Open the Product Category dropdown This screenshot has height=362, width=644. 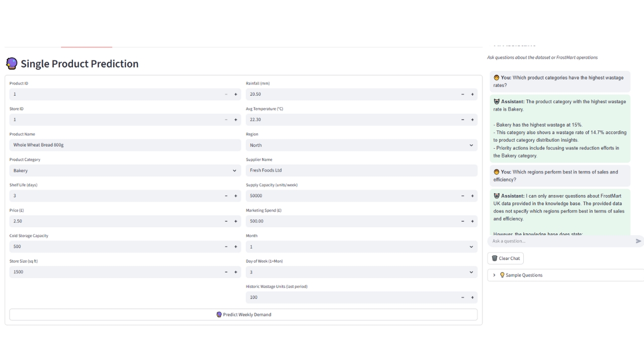[125, 171]
